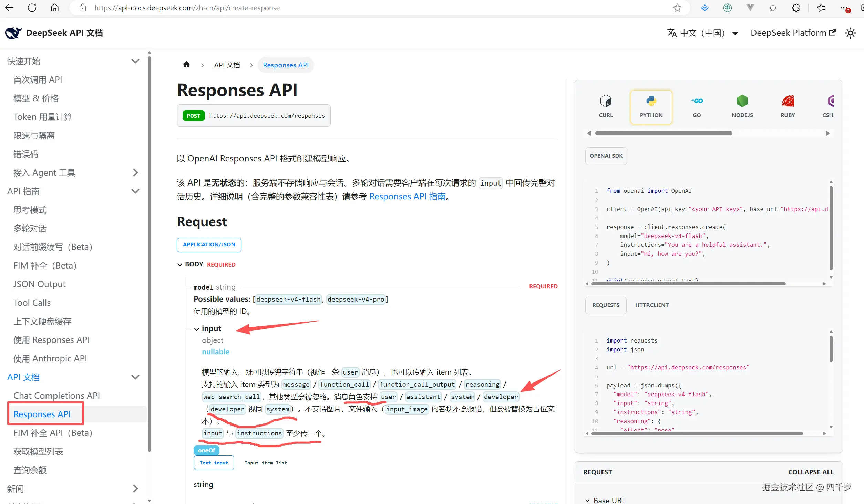Collapse the API 指南 sidebar section

click(135, 191)
